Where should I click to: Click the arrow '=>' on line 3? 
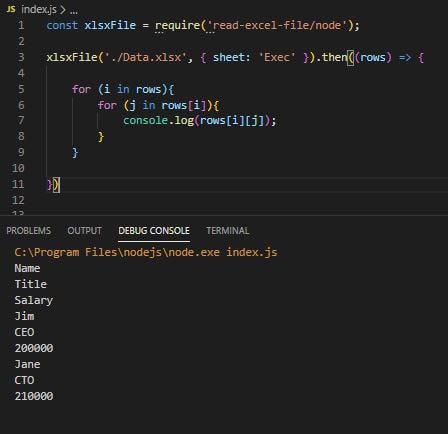point(405,57)
